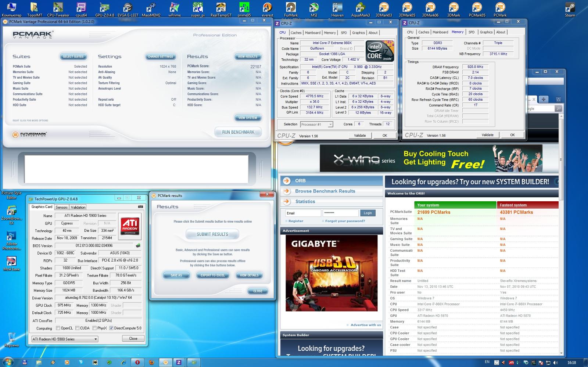Open Browse Benchmark Results on the ORB page
This screenshot has width=588, height=367.
[x=325, y=191]
